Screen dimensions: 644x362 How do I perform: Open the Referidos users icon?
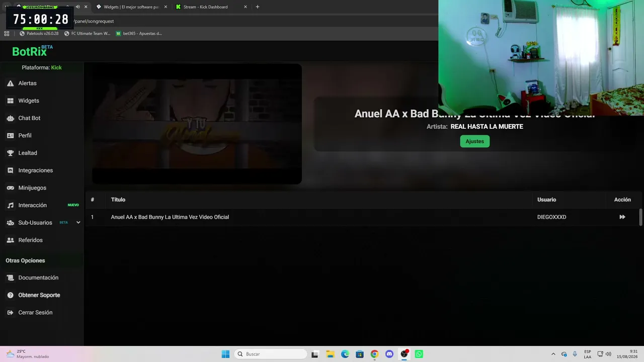[x=10, y=240]
